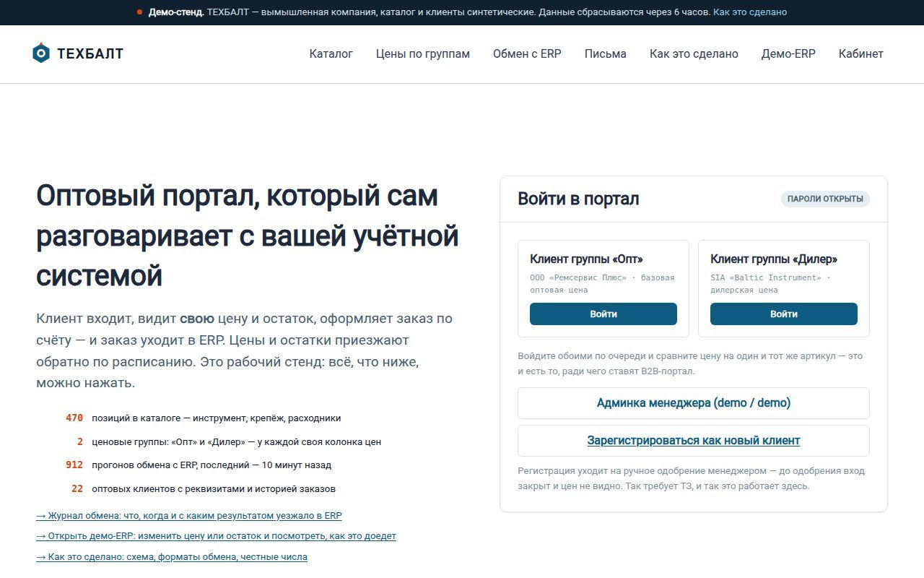Click the heading Оптовый портал, который сам
This screenshot has height=578, width=924.
(248, 236)
